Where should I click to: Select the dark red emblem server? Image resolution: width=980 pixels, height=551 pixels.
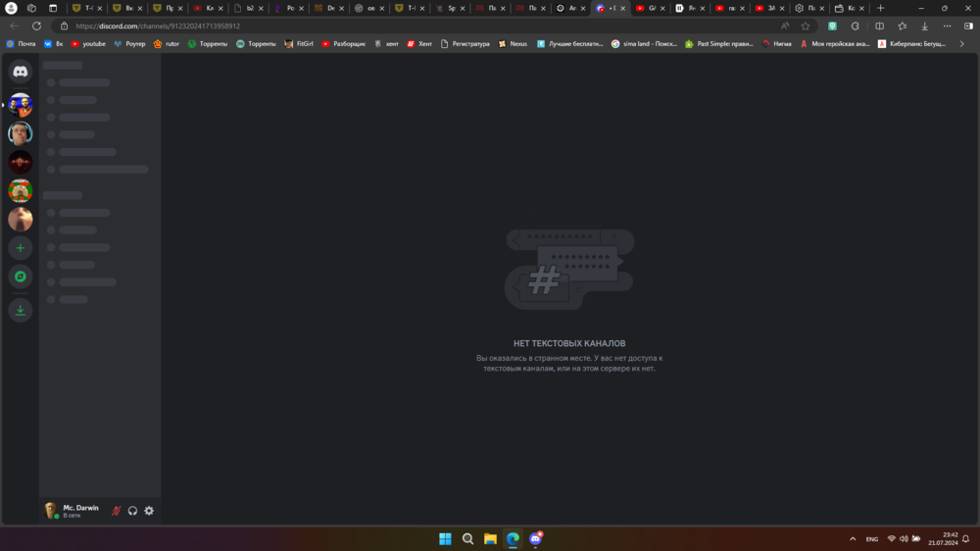coord(20,162)
